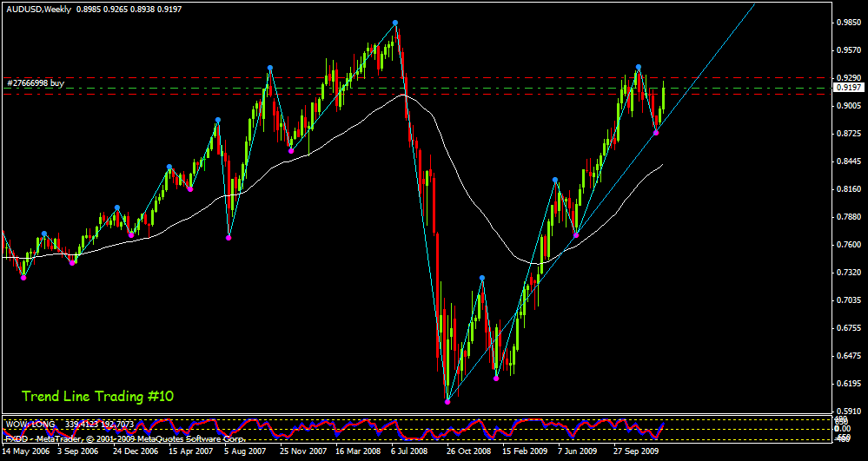
Task: Select the #27666998 buy order label
Action: tap(35, 82)
